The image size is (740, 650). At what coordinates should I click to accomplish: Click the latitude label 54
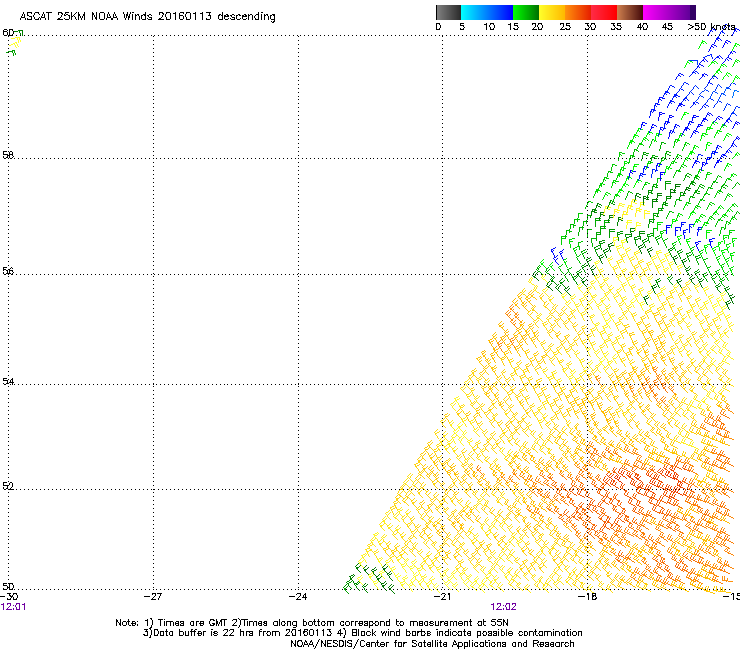click(8, 381)
